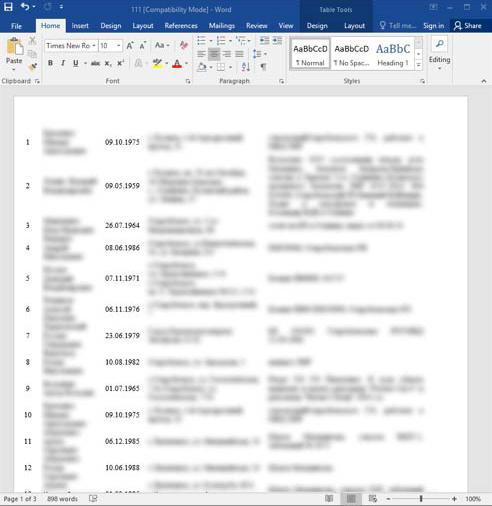Switch to the References ribbon tab
Image resolution: width=492 pixels, height=506 pixels.
click(181, 26)
